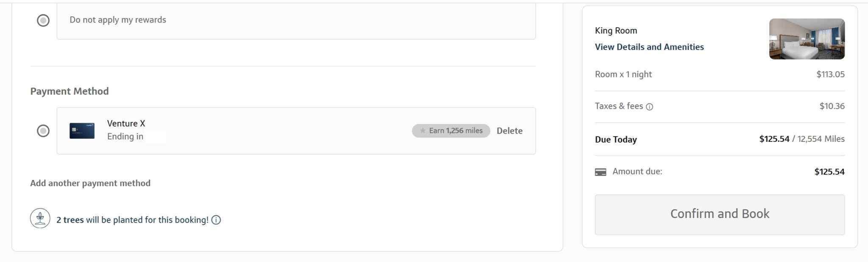Click the "Do not apply my rewards" option text
The height and width of the screenshot is (262, 868).
click(118, 20)
